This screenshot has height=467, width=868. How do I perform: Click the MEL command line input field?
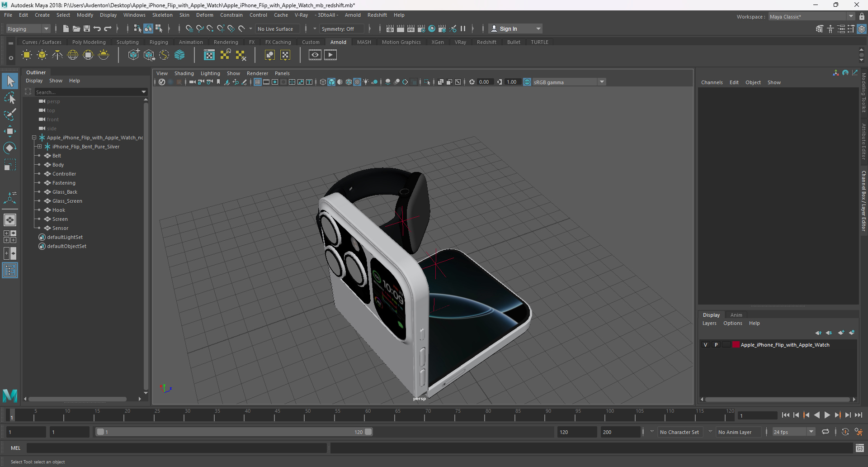(x=176, y=448)
